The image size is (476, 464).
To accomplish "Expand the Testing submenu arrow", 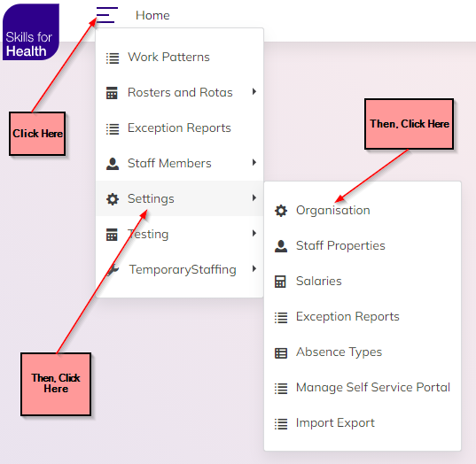I will [254, 233].
